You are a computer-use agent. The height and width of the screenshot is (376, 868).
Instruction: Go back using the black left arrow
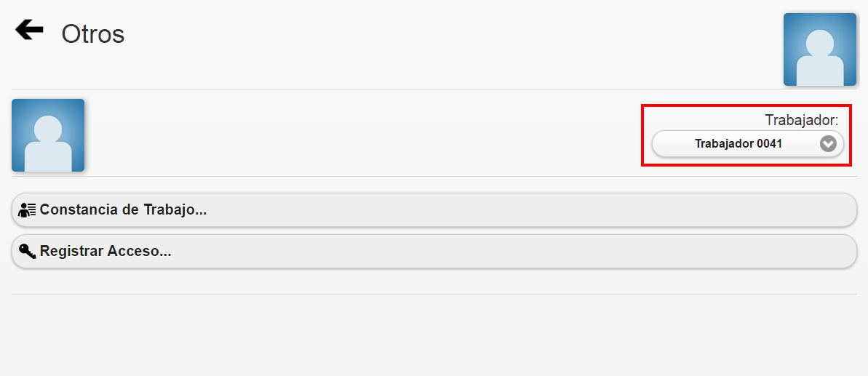point(29,31)
